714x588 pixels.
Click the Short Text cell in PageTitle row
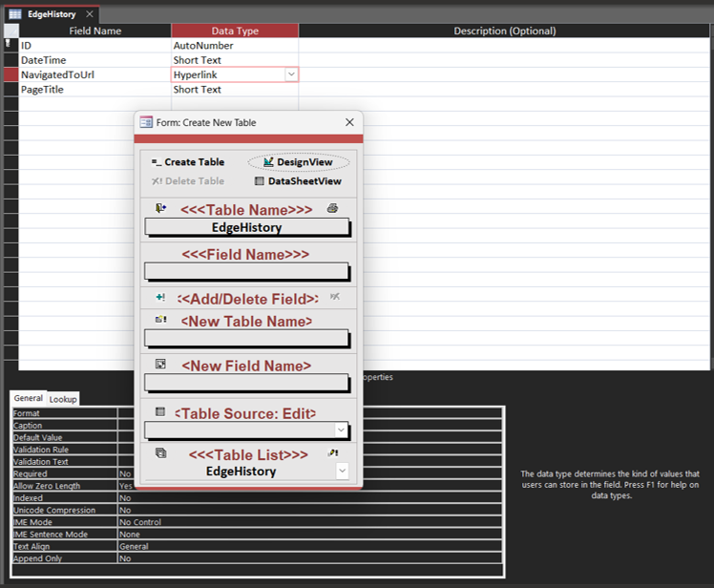click(235, 90)
